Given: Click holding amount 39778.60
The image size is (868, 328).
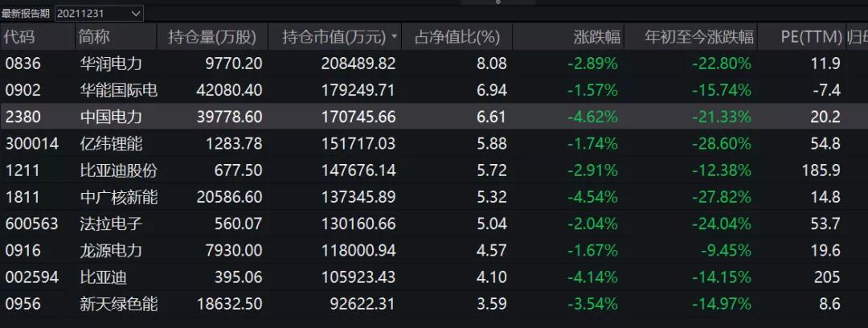Looking at the screenshot, I should (229, 117).
